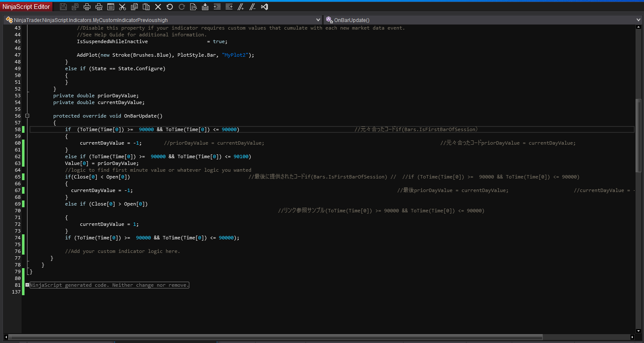The width and height of the screenshot is (644, 343).
Task: Click the Increase indent icon
Action: tap(229, 7)
